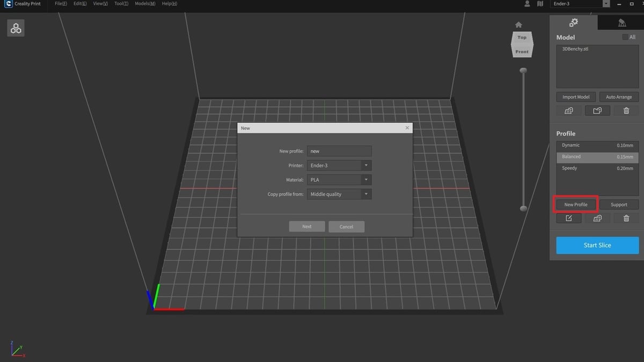Toggle the All models checkbox
Image resolution: width=644 pixels, height=362 pixels.
(x=625, y=37)
